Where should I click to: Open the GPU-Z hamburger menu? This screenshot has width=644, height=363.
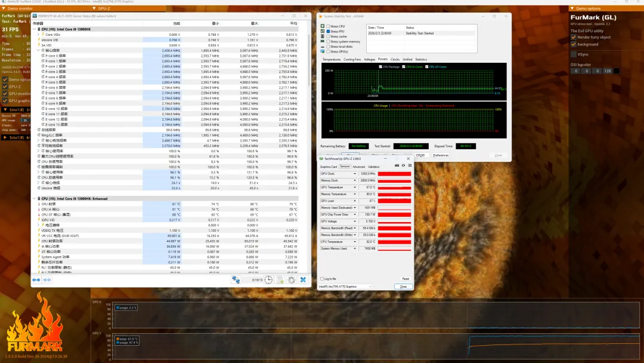click(x=410, y=165)
